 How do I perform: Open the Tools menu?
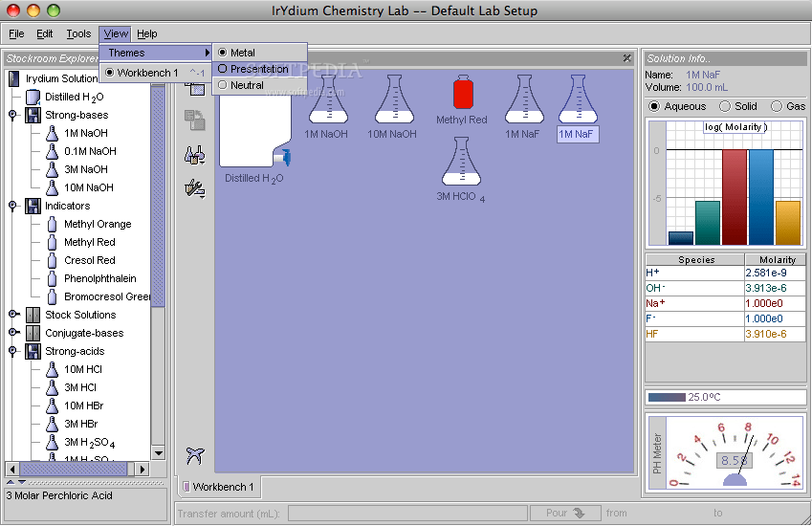pyautogui.click(x=78, y=33)
